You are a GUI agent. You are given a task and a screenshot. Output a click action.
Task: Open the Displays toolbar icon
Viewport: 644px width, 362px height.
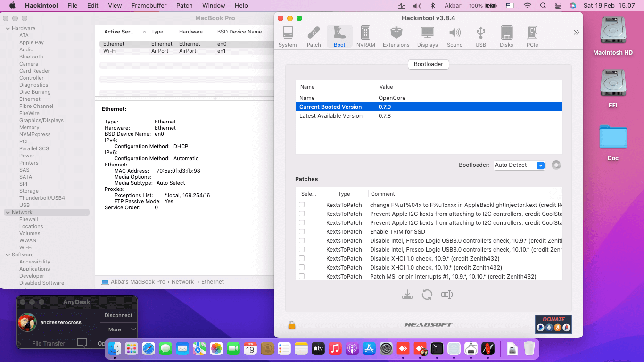pos(427,37)
